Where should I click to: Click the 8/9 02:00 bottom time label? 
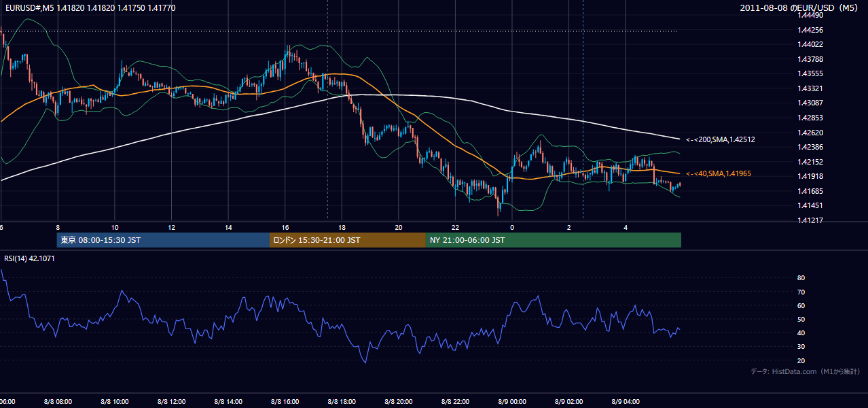(x=569, y=402)
